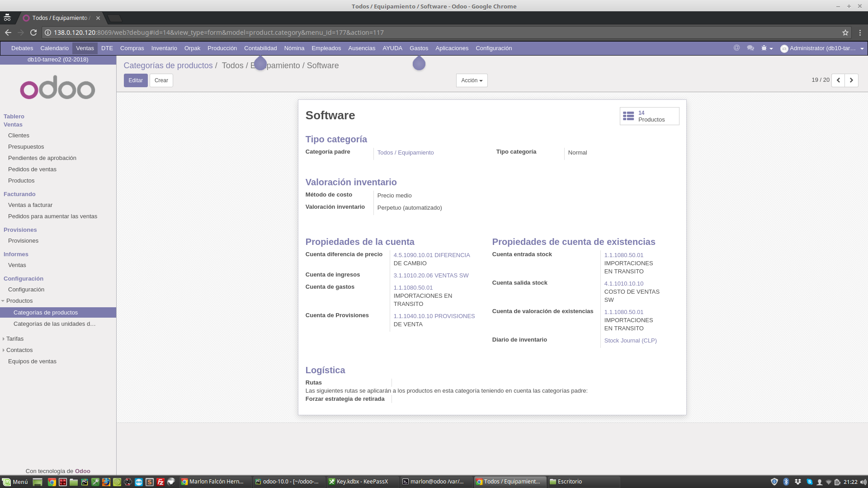Viewport: 868px width, 488px height.
Task: Expand the Tarifas menu section
Action: (x=14, y=339)
